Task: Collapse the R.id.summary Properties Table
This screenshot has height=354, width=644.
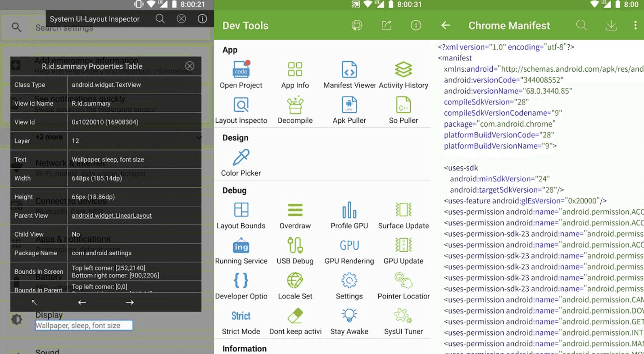Action: [x=190, y=65]
